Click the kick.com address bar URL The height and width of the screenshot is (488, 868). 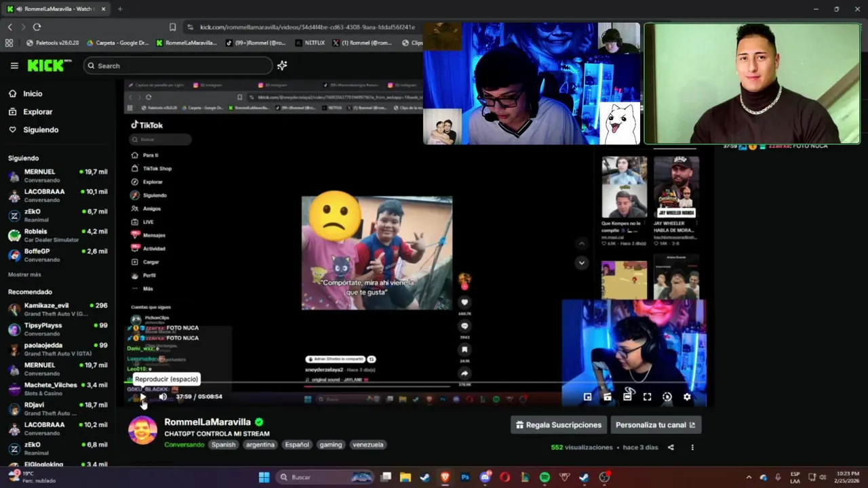307,27
